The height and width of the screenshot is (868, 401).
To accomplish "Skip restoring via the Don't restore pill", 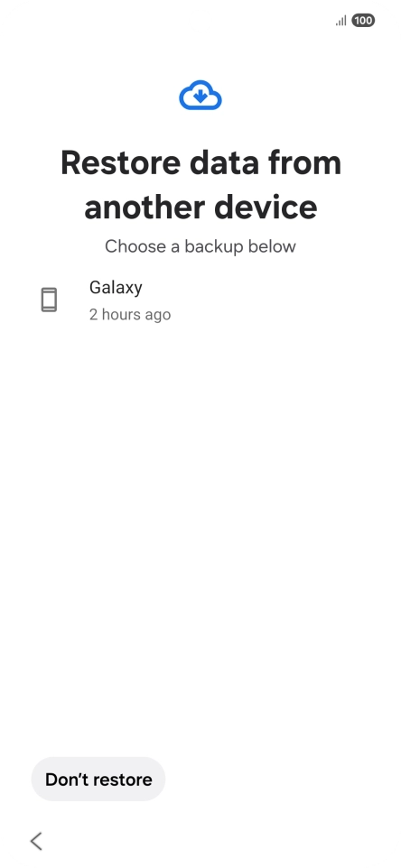I will coord(98,779).
